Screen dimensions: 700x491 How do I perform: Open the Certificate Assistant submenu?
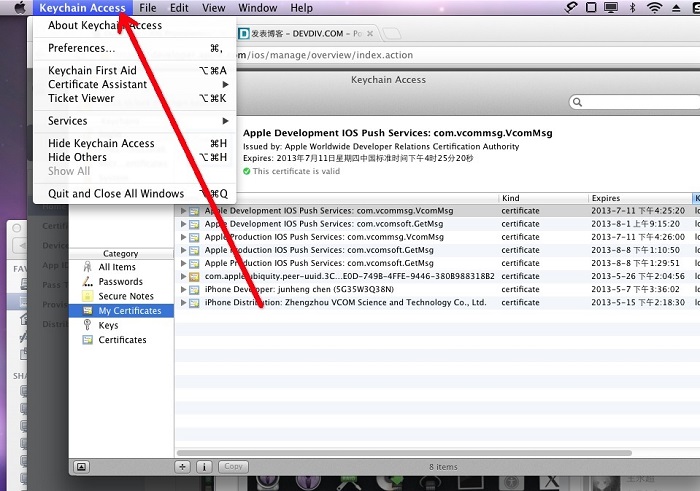(134, 84)
